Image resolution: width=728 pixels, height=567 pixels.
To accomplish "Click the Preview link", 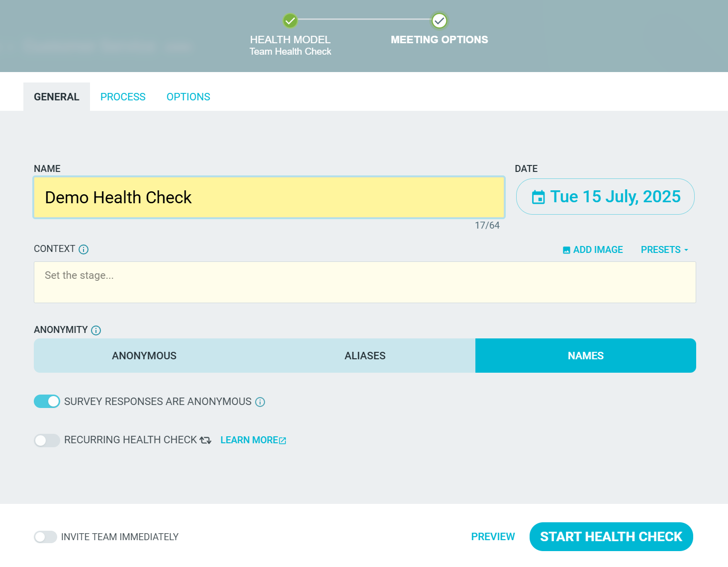I will [x=493, y=537].
